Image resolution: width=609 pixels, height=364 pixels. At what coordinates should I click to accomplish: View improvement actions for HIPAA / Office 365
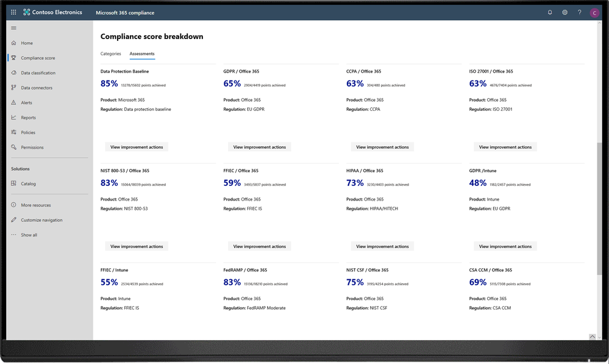pyautogui.click(x=382, y=246)
